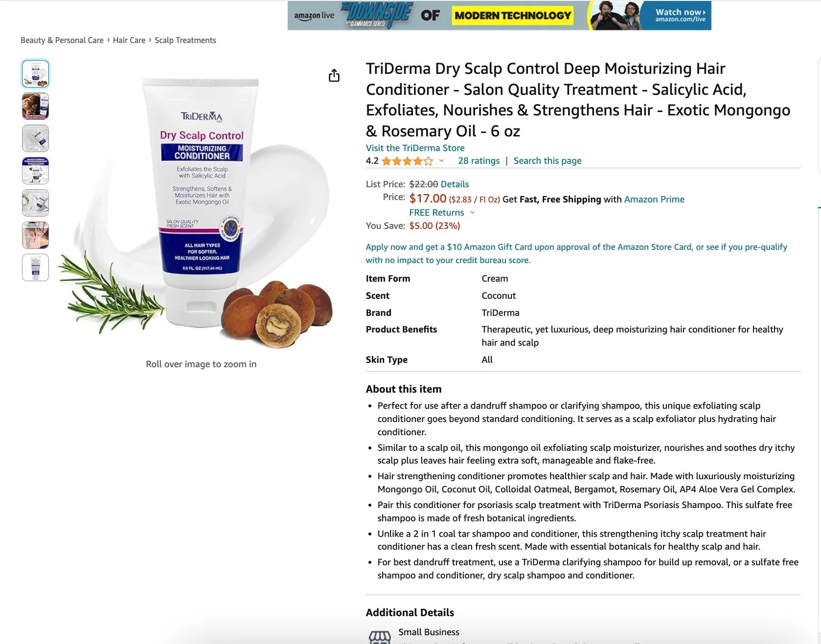Click Search this page link
This screenshot has height=644, width=821.
point(547,161)
